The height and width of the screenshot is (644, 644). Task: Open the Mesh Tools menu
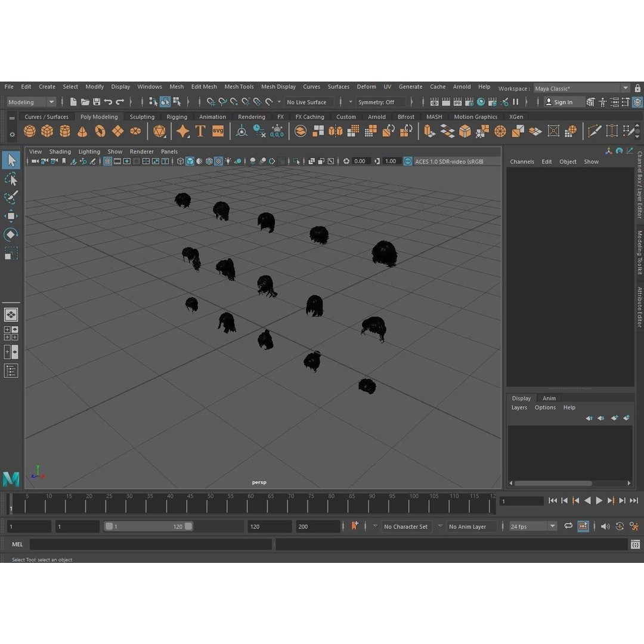(239, 86)
